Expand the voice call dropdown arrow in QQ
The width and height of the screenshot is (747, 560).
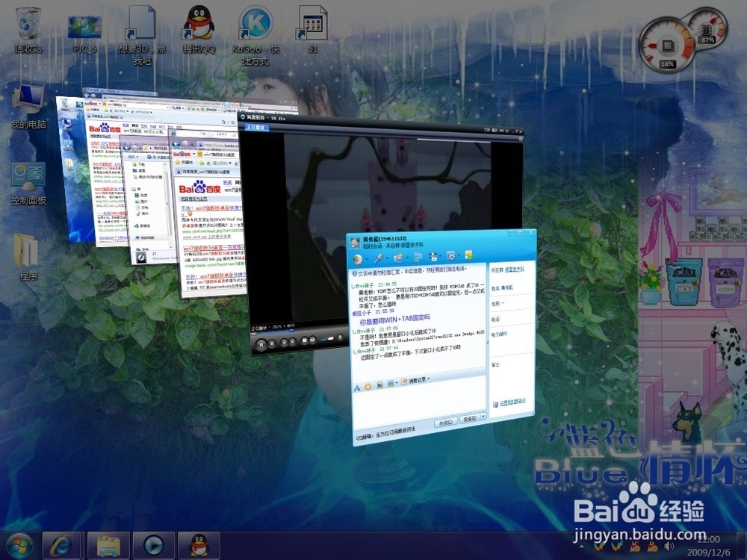coord(387,258)
